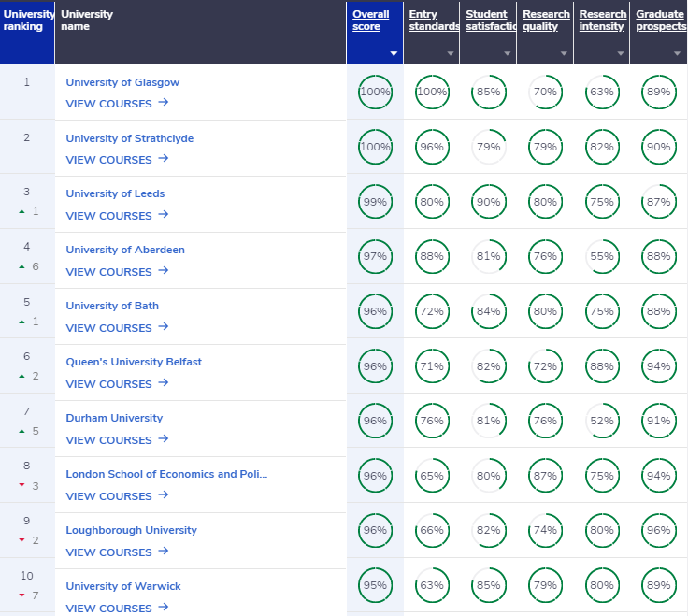Select the Research intensity column header
Viewport: 688px width, 616px height.
602,21
